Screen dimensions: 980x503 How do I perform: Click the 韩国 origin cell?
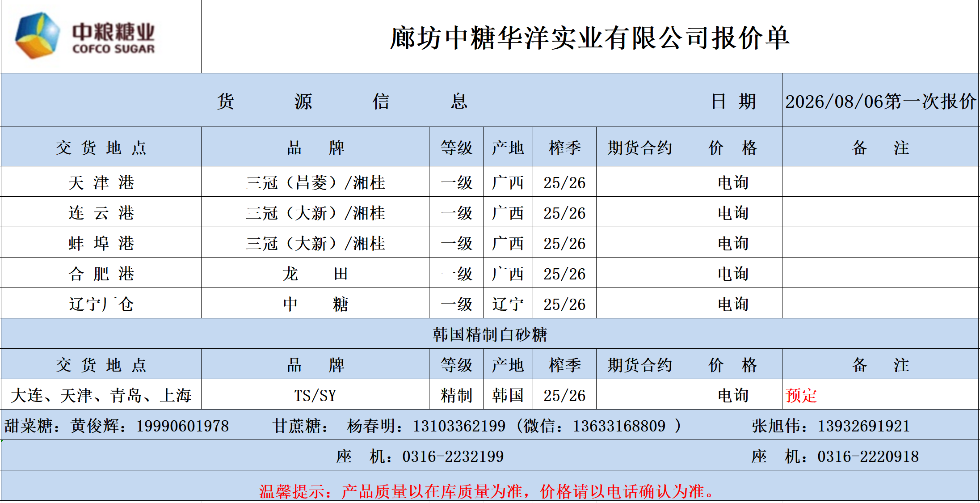pyautogui.click(x=508, y=395)
